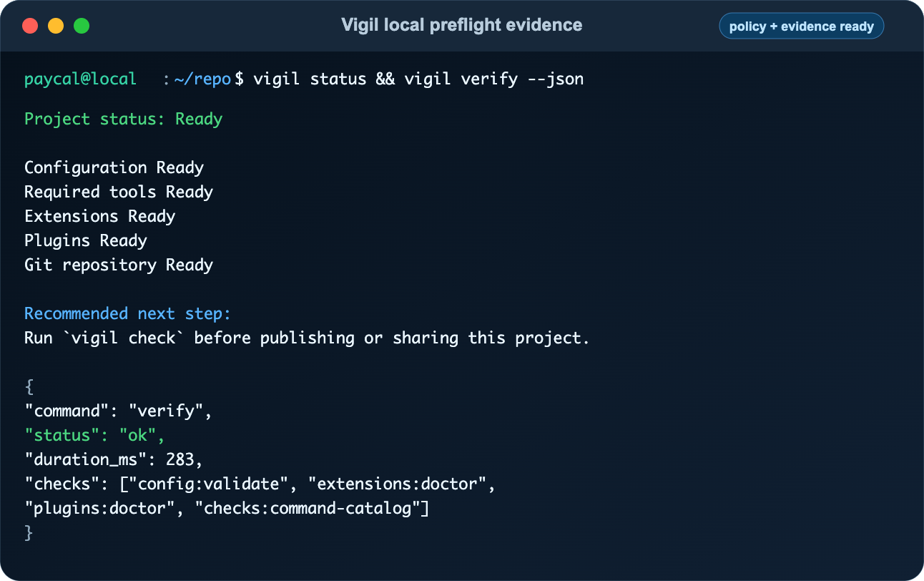
Task: Click the 'policy + evidence ready' badge
Action: [802, 26]
